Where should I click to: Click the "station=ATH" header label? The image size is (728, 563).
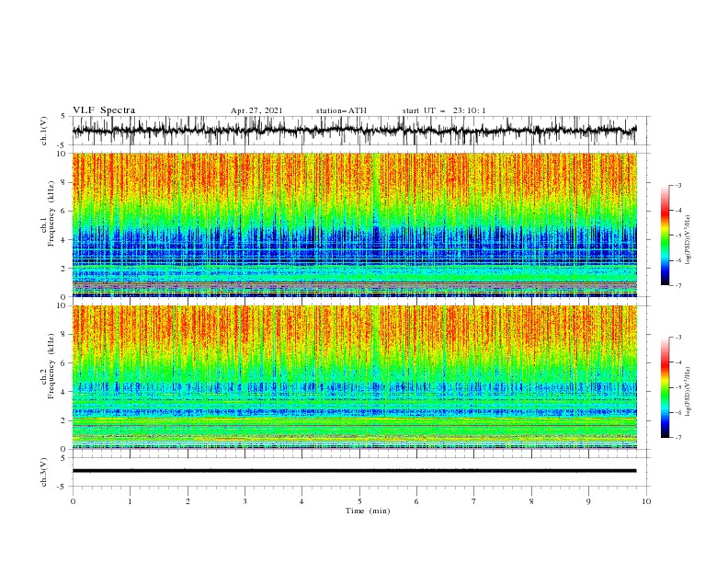click(x=341, y=110)
